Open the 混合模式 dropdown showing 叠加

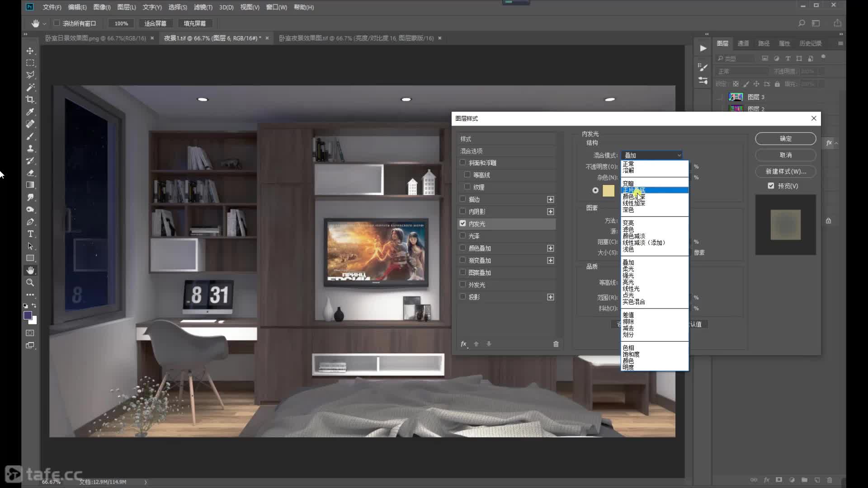point(651,155)
